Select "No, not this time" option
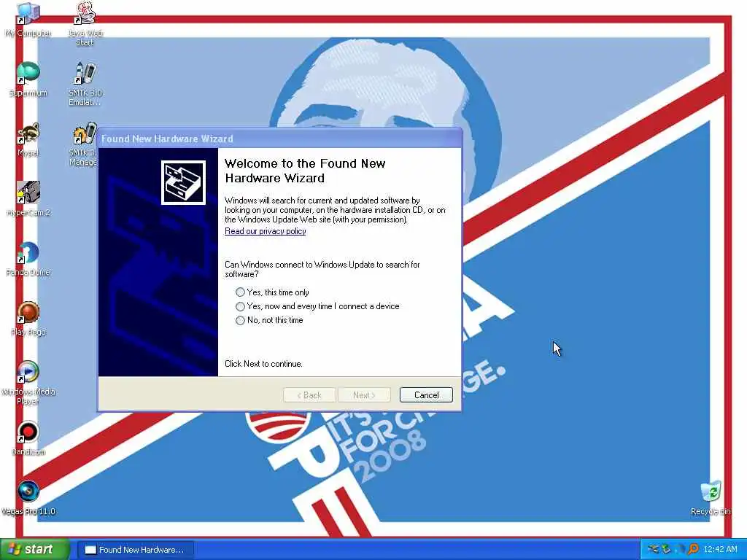The height and width of the screenshot is (560, 747). [x=270, y=320]
